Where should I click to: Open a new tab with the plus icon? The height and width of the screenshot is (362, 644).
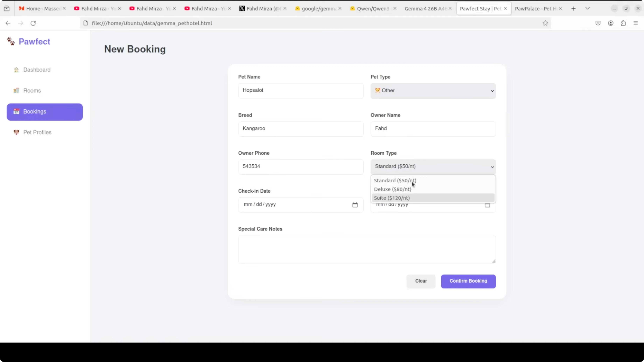point(573,9)
